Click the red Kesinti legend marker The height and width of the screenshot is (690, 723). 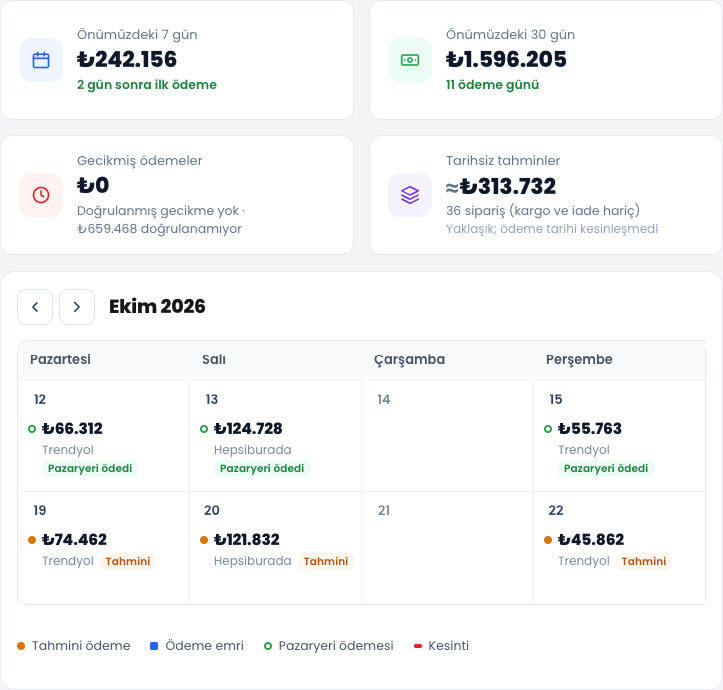[418, 646]
